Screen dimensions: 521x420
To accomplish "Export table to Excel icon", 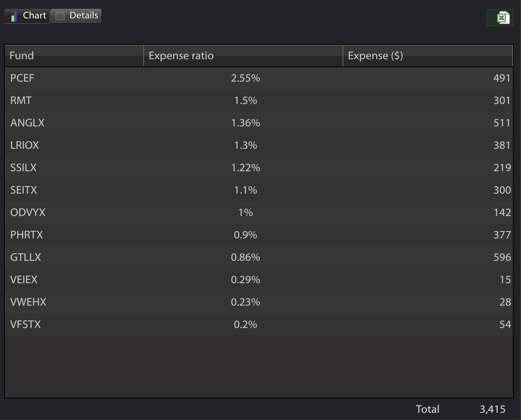I will [500, 18].
